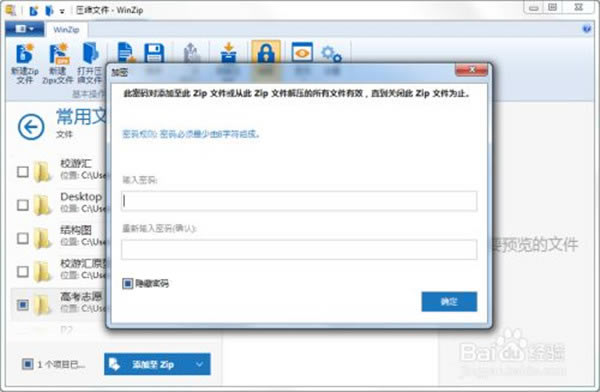This screenshot has width=600, height=392.
Task: Click the 高考志愿 folder name
Action: pos(81,296)
